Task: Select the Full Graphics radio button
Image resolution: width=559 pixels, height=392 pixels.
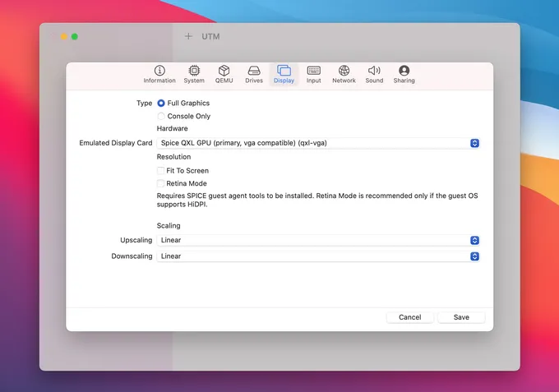Action: pyautogui.click(x=161, y=104)
